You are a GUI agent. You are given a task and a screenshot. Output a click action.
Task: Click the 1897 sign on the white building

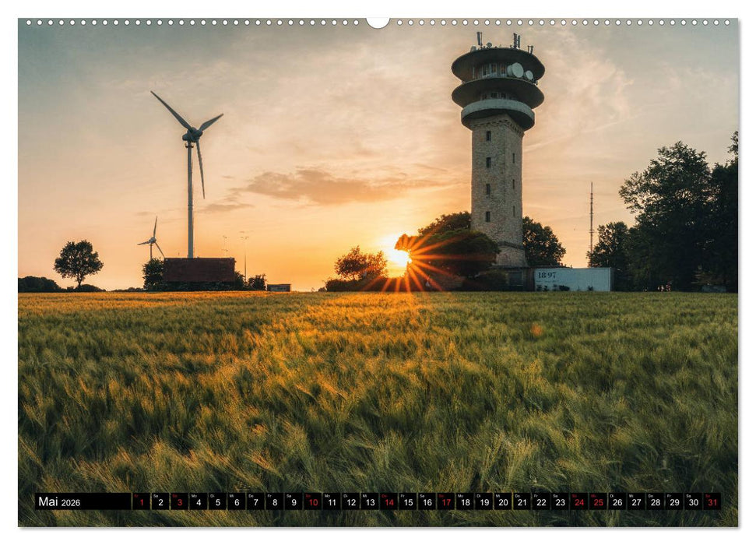point(549,273)
